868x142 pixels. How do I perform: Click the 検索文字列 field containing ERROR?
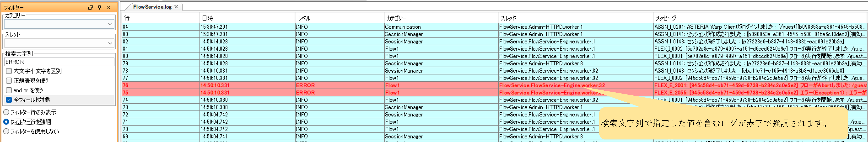(x=59, y=62)
